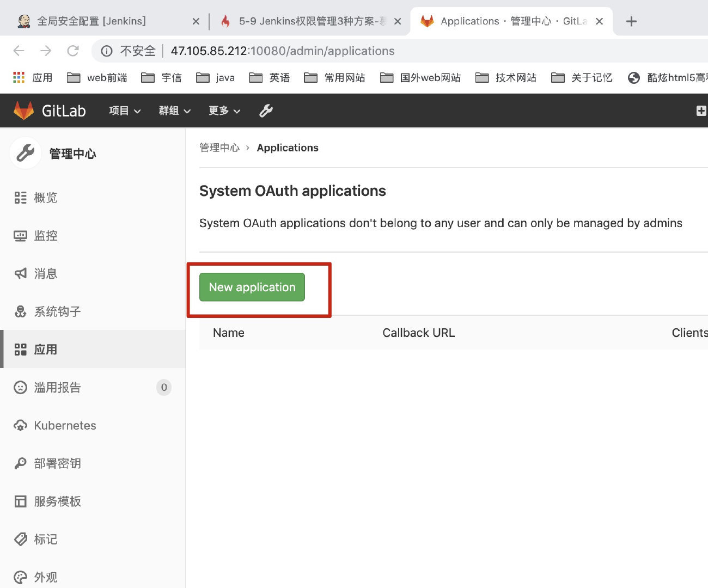Open the web前端 bookmark folder

[x=97, y=78]
